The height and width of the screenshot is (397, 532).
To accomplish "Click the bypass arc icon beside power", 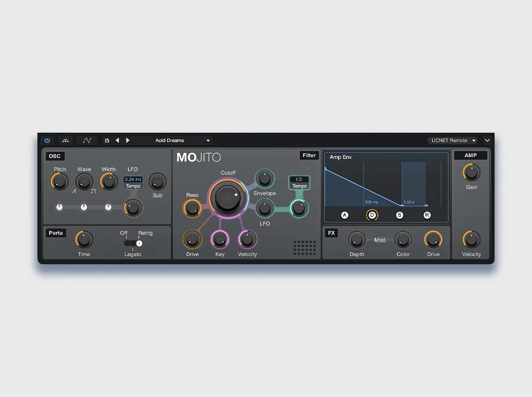I will point(65,141).
